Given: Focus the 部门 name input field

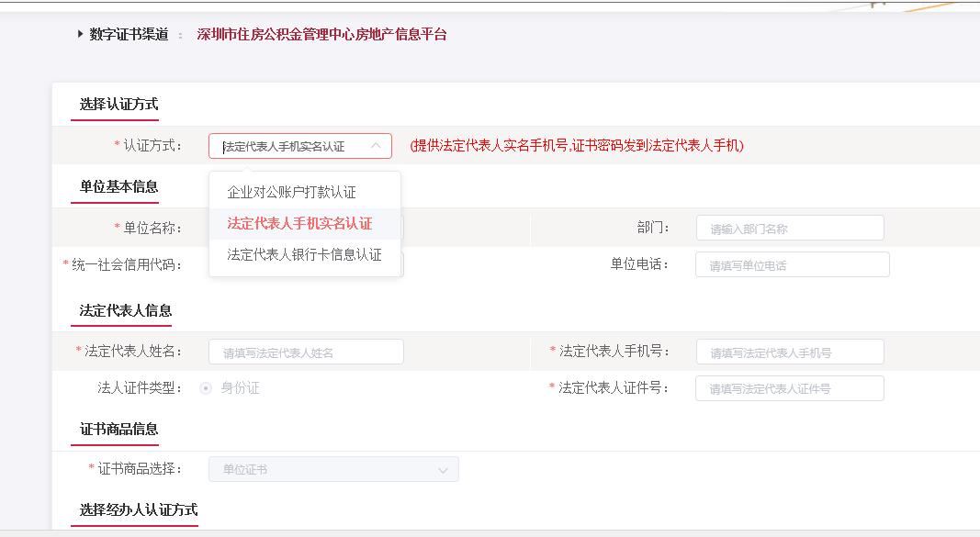Looking at the screenshot, I should [x=789, y=229].
